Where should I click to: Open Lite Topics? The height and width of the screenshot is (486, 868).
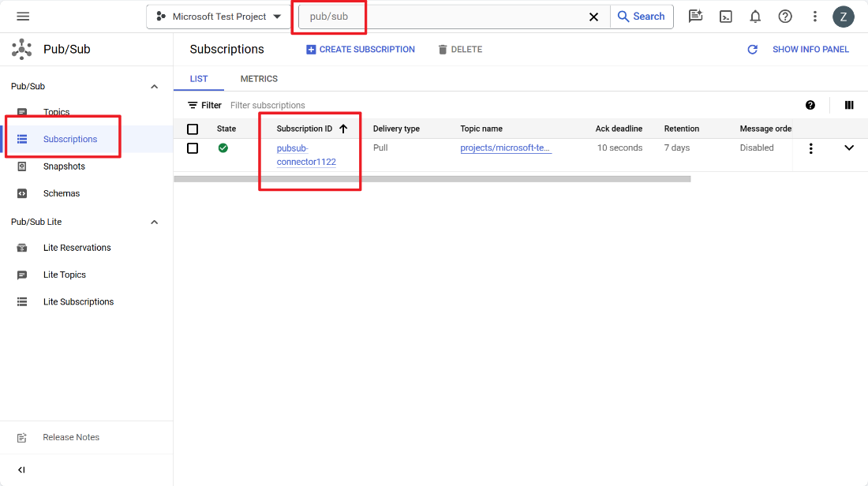point(64,275)
